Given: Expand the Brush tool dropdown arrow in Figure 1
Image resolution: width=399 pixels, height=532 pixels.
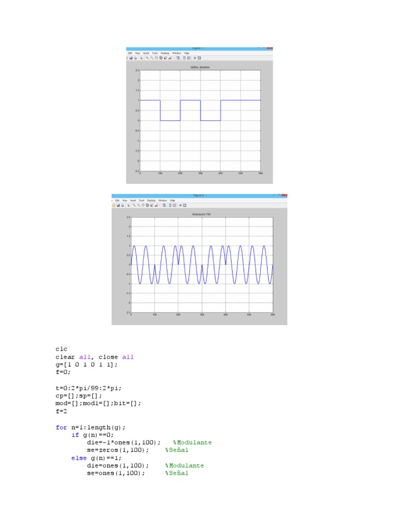Looking at the screenshot, I should 174,58.
